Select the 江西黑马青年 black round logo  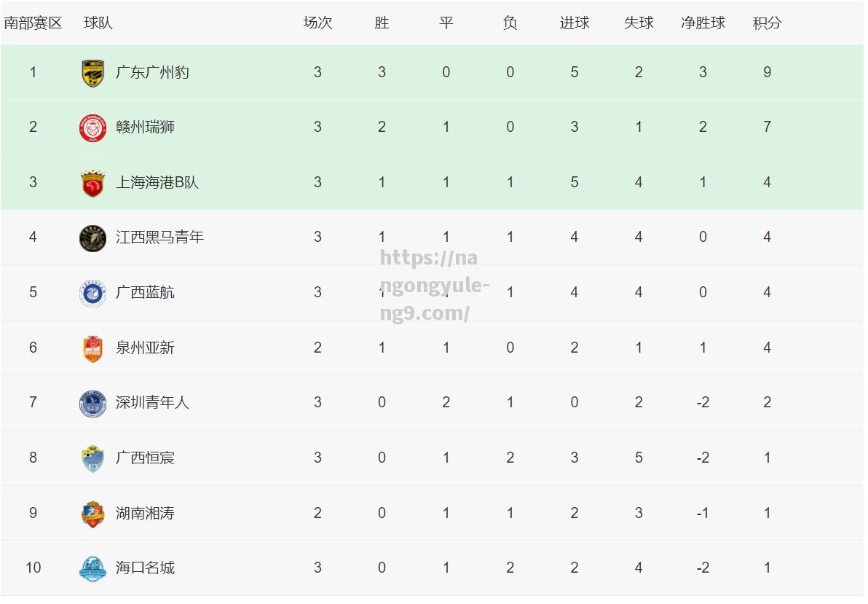tap(93, 238)
